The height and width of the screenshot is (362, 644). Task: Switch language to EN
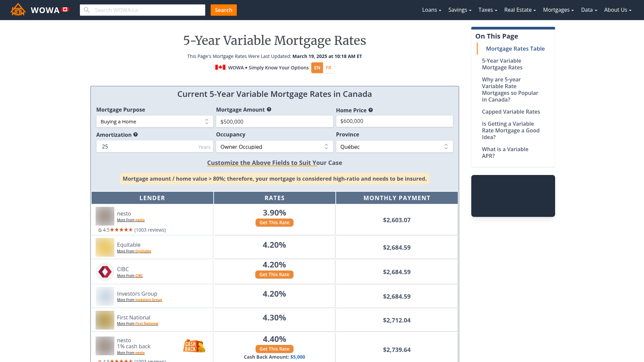317,68
